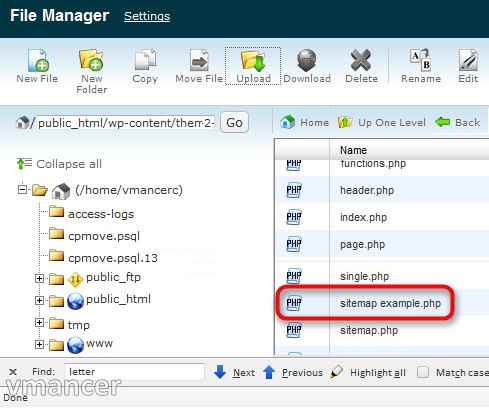Open the Settings link in header
489x408 pixels.
[x=147, y=16]
